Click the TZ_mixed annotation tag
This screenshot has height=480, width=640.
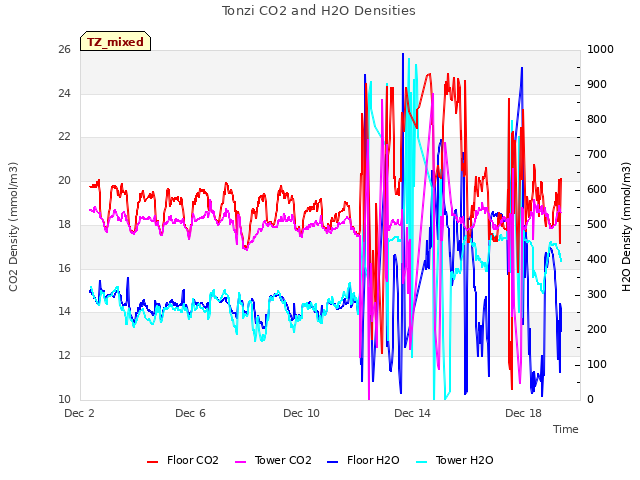(x=116, y=41)
